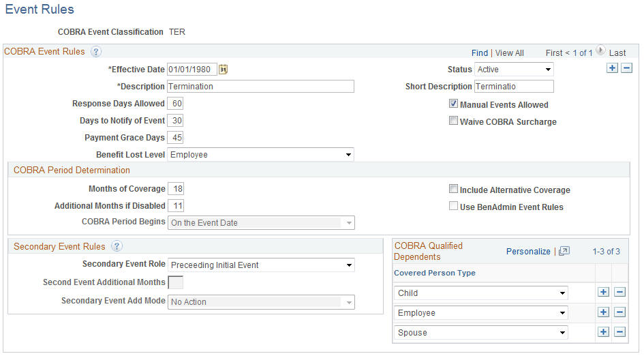Click the COBRA Period Determination heading
The image size is (644, 356).
click(72, 170)
